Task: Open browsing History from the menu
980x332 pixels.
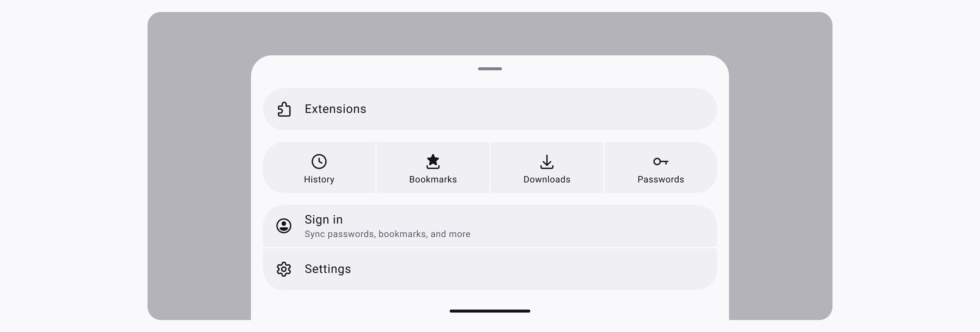Action: [319, 167]
